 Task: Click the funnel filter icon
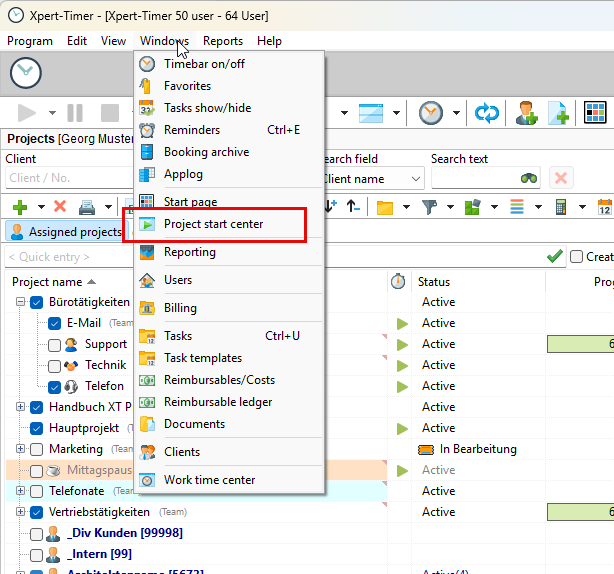[429, 207]
